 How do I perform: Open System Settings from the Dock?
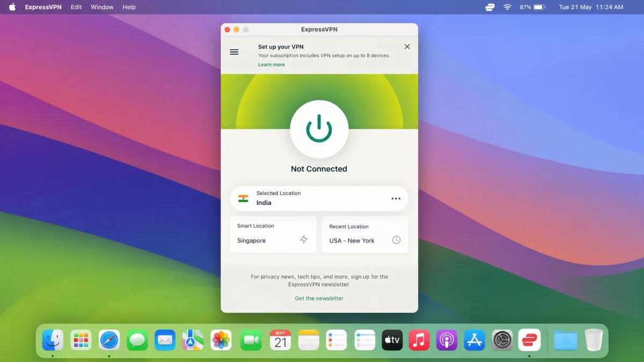tap(502, 340)
